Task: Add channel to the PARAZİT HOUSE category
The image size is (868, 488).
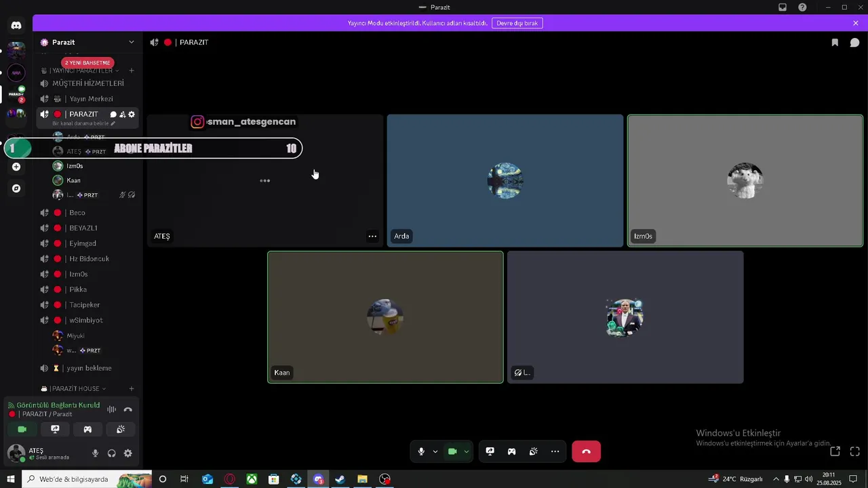Action: tap(132, 389)
